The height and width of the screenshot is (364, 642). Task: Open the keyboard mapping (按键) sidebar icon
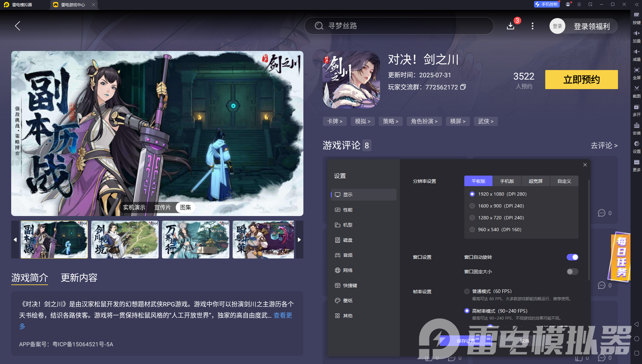(x=636, y=15)
